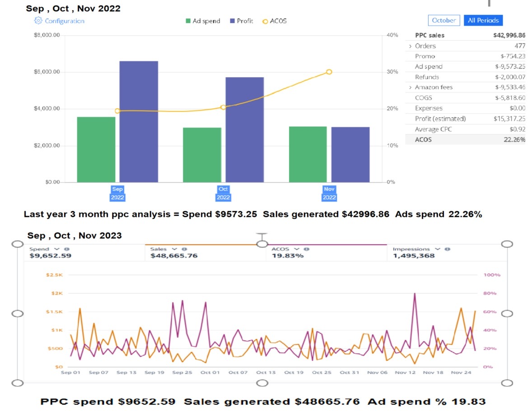Switch to the October period tab
This screenshot has width=532, height=411.
(x=444, y=20)
